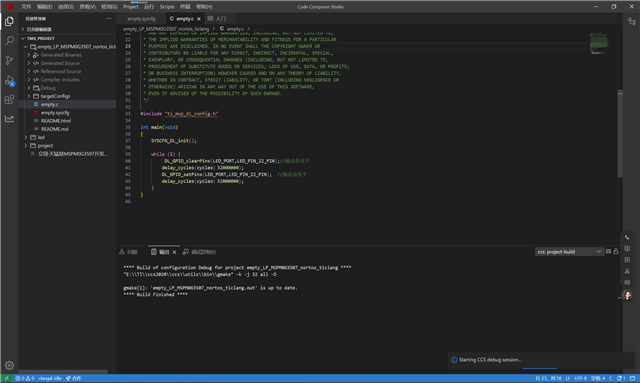Close the empty.c editor tab
640x383 pixels.
[x=199, y=19]
